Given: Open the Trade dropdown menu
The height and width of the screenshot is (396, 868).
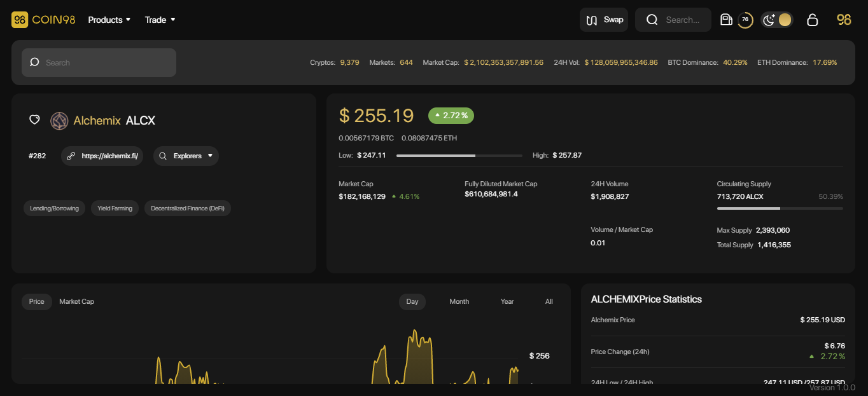Looking at the screenshot, I should click(x=160, y=20).
